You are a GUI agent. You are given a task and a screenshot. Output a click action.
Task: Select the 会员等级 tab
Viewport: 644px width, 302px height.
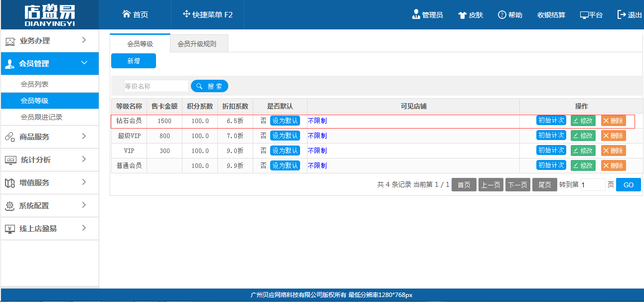tap(140, 44)
